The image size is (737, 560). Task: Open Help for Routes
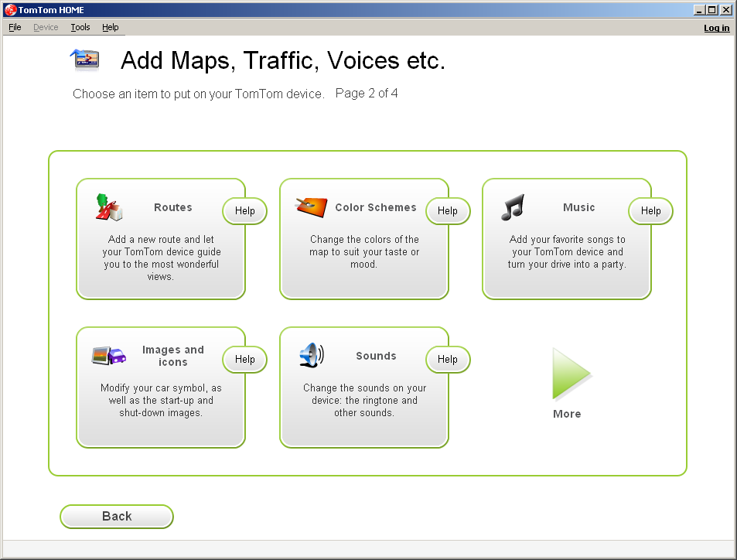(x=245, y=210)
